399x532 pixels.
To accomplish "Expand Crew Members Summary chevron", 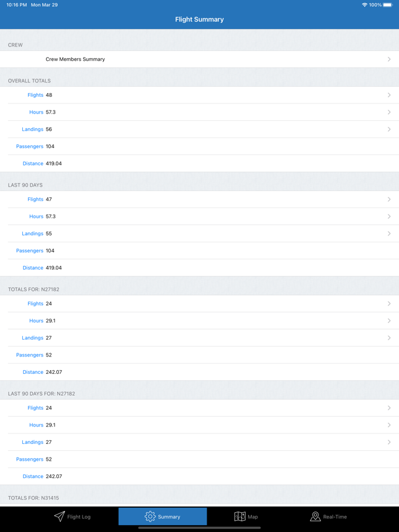I will click(x=389, y=59).
